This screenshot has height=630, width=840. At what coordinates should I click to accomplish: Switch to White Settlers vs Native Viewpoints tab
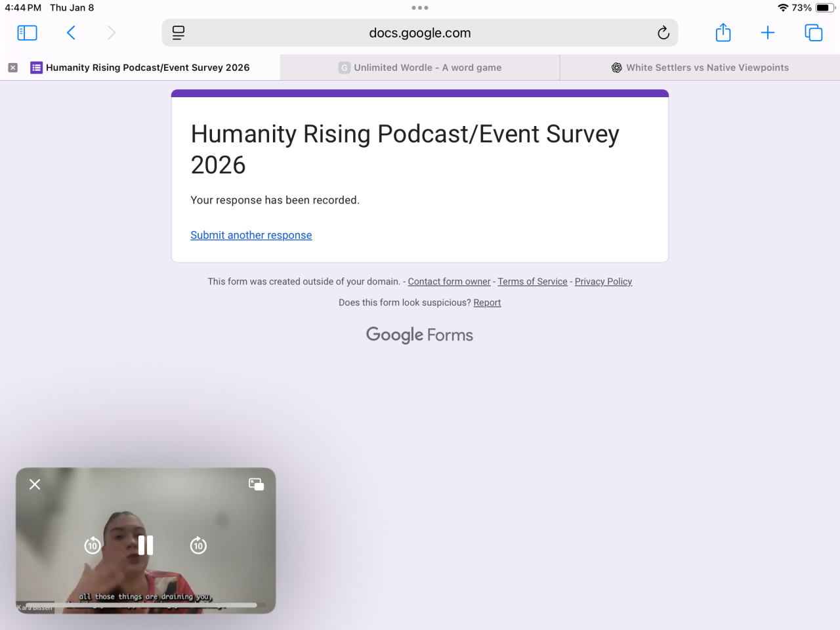tap(700, 68)
